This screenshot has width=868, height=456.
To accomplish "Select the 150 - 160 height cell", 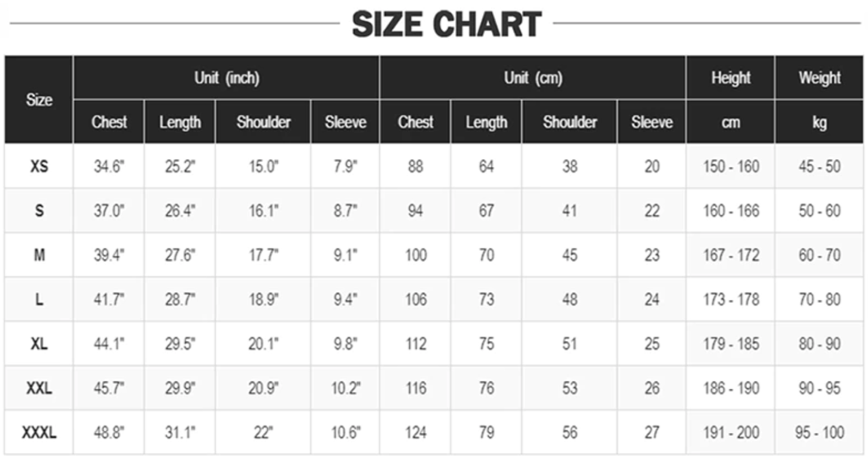I will tap(731, 167).
